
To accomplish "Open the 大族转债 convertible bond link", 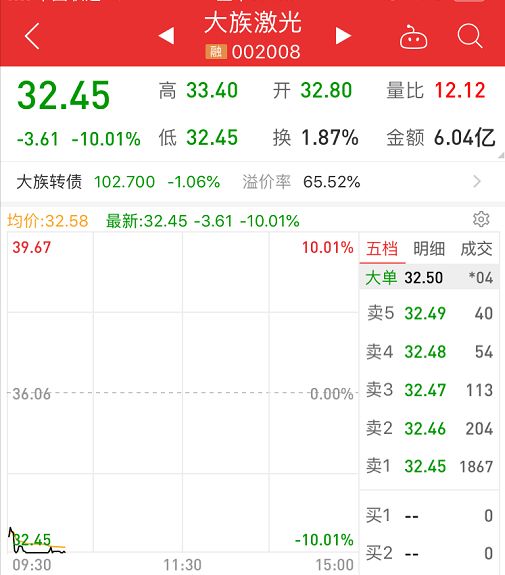I will 49,182.
